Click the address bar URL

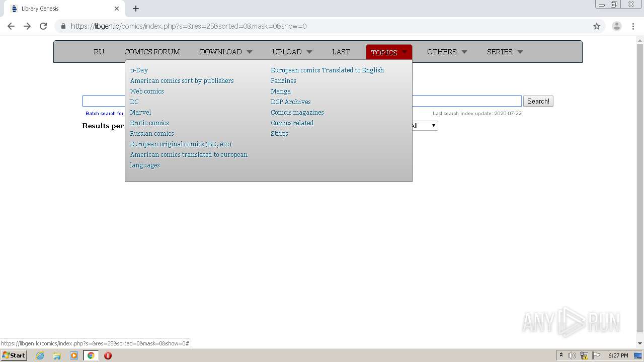pos(189,26)
